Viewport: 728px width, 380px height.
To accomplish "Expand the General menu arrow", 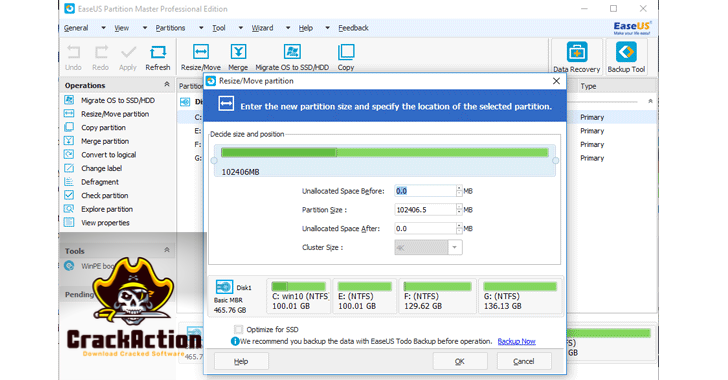I will [x=103, y=28].
